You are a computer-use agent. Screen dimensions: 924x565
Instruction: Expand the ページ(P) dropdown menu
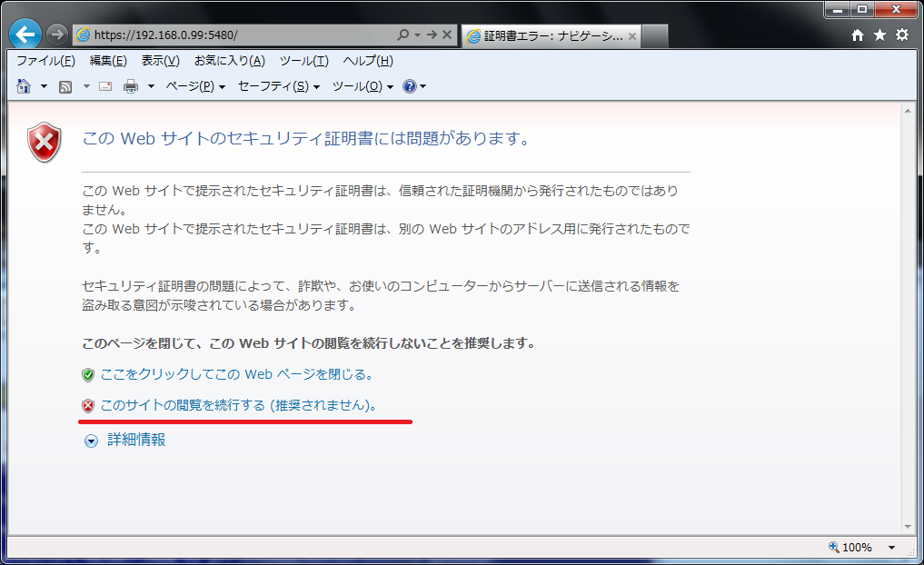194,86
